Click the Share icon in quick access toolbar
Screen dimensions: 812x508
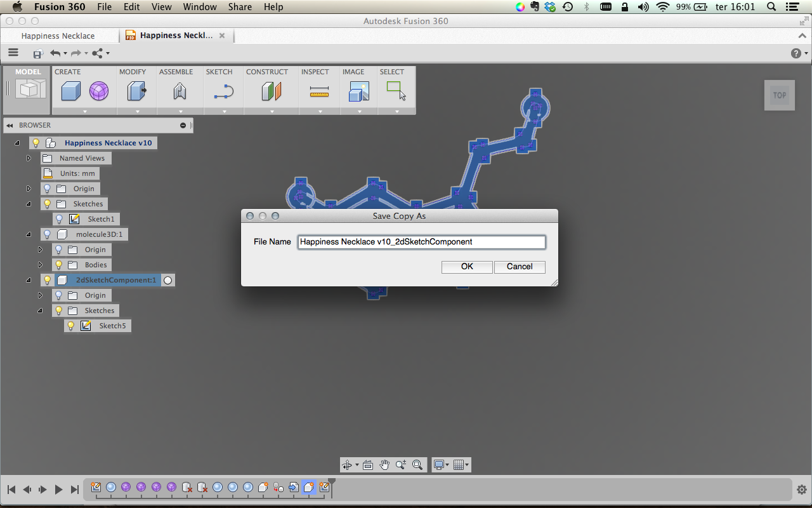pos(98,53)
